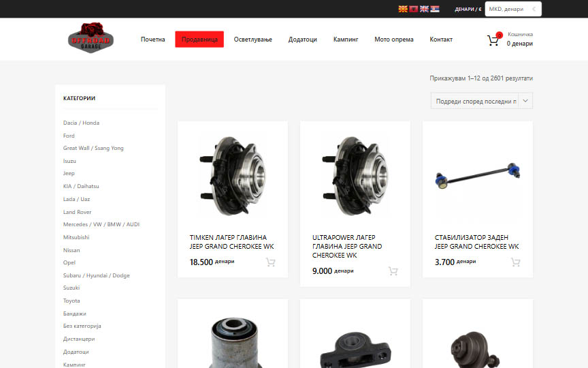Viewport: 588px width, 368px height.
Task: Open Mercedes / VW / BMW / AUDI category
Action: [x=101, y=224]
